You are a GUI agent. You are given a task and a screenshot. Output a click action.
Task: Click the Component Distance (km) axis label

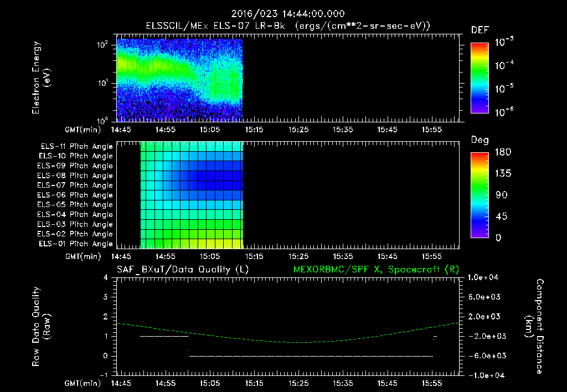point(534,327)
